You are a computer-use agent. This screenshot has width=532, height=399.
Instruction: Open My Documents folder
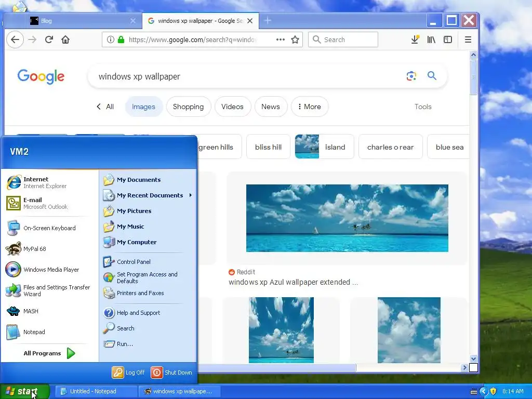[148, 180]
